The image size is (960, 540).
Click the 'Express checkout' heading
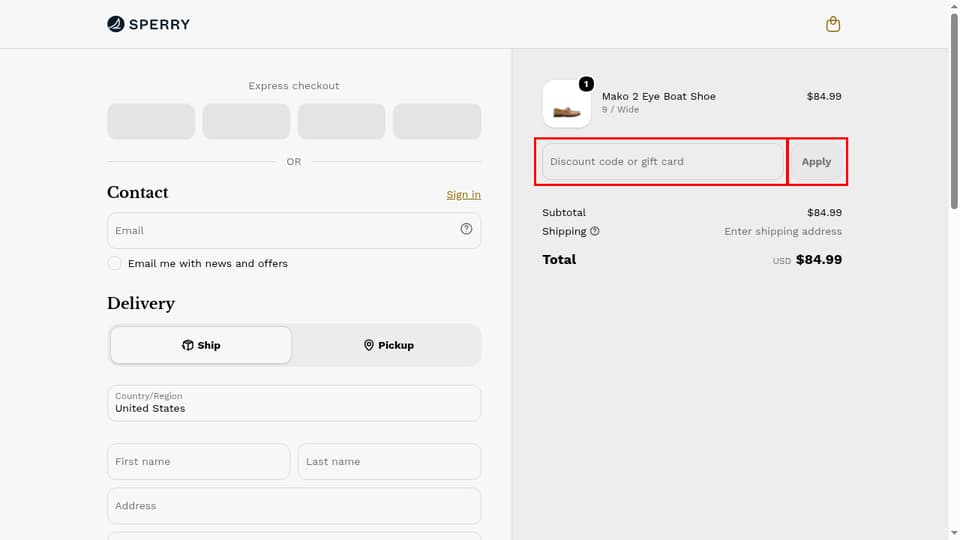point(294,86)
